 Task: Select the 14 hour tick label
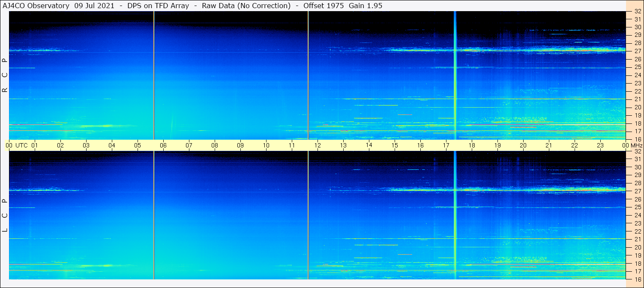click(369, 145)
